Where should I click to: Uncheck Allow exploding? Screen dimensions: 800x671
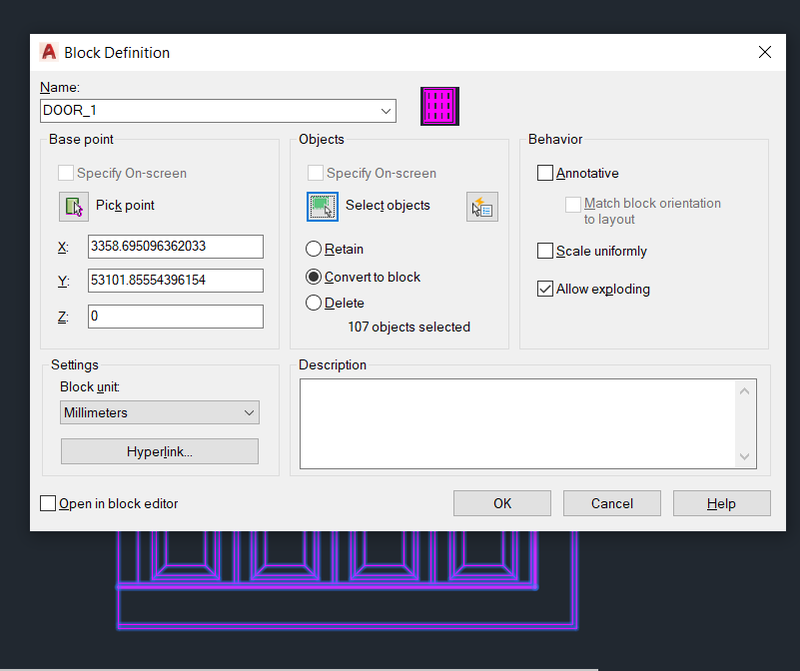545,289
